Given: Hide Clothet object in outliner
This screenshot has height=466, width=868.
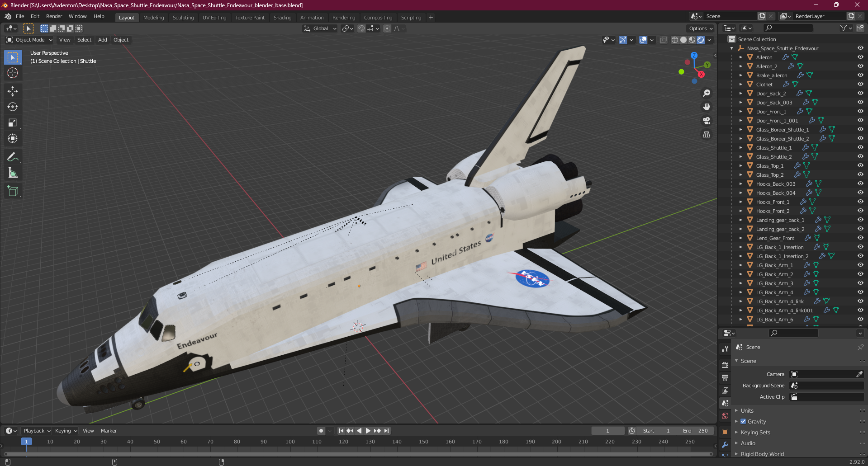Looking at the screenshot, I should pyautogui.click(x=860, y=85).
